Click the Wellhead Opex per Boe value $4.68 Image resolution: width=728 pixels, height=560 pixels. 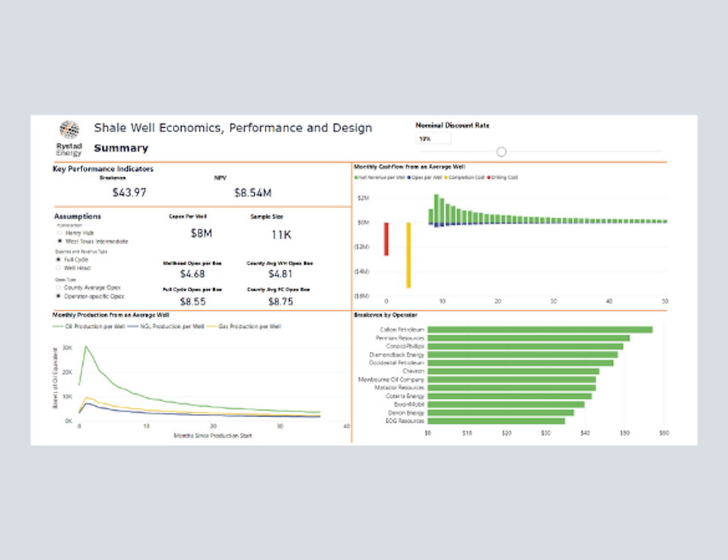[192, 274]
